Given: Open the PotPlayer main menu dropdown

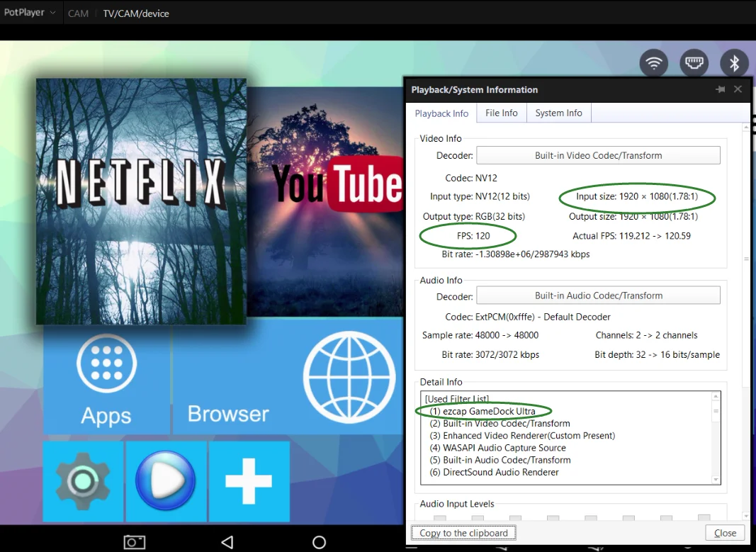Looking at the screenshot, I should 28,13.
